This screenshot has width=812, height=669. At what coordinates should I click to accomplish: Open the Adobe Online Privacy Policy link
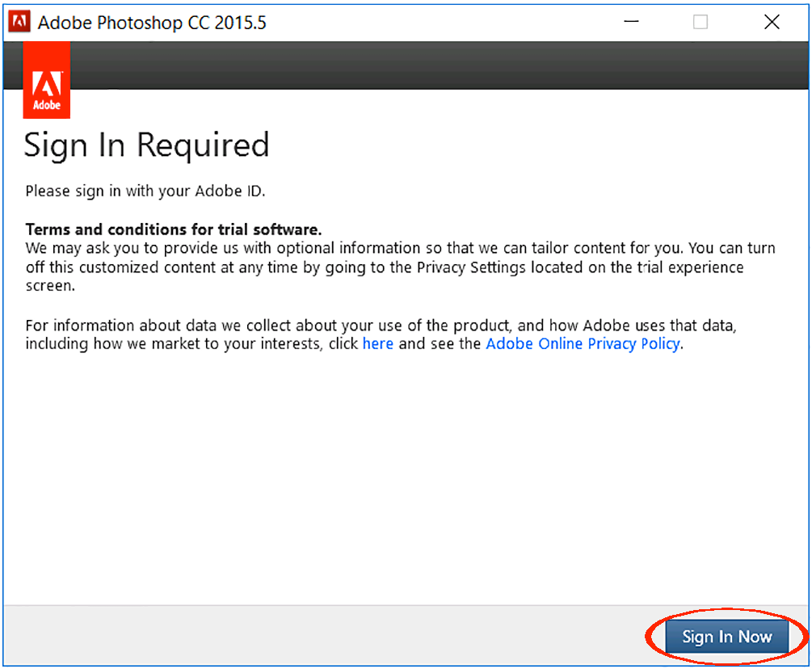point(583,344)
